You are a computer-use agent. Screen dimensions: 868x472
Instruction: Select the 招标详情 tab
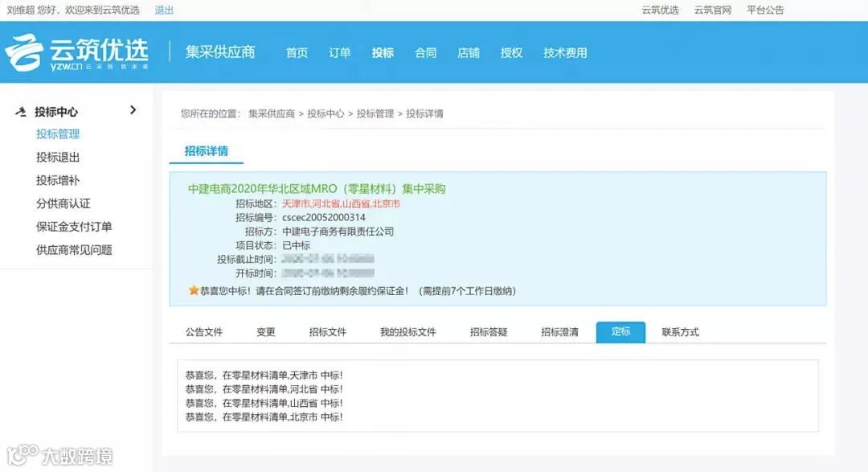coord(206,150)
